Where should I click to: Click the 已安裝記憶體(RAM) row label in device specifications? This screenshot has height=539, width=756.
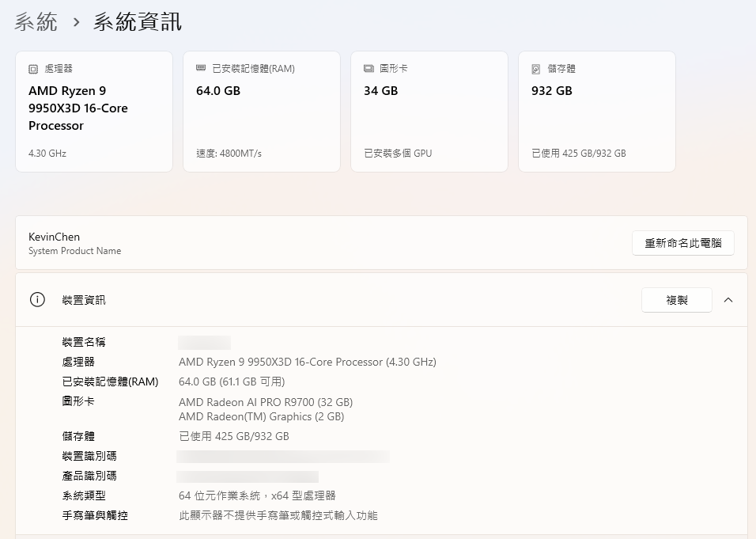(x=111, y=381)
